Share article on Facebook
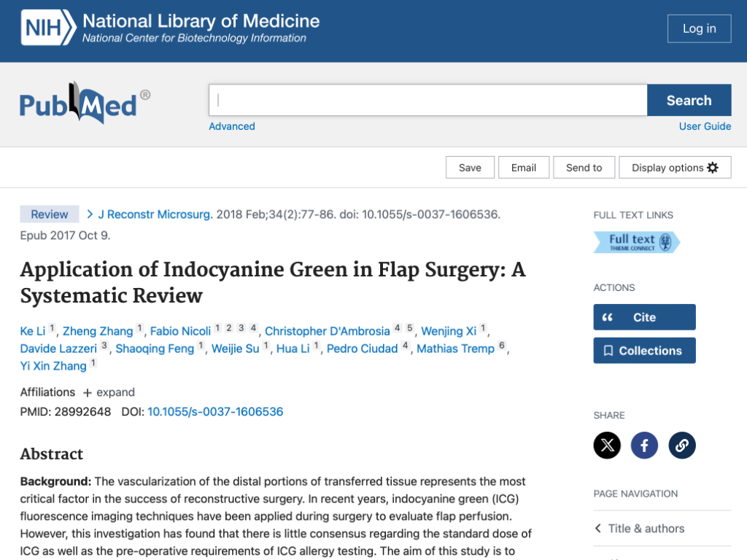 (644, 445)
